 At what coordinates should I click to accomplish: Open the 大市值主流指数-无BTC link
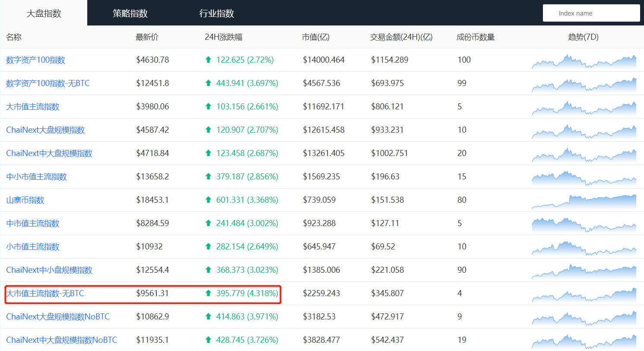[45, 294]
